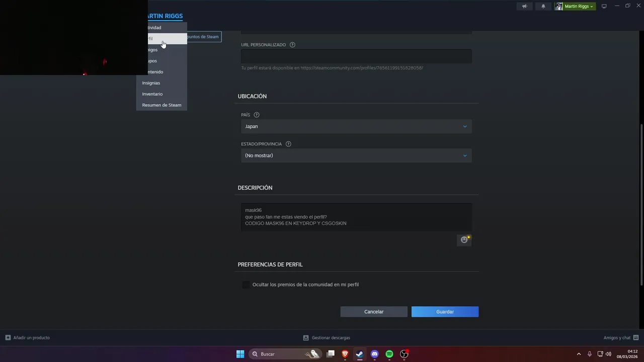
Task: Click the page vertical scrollbar
Action: point(641,204)
